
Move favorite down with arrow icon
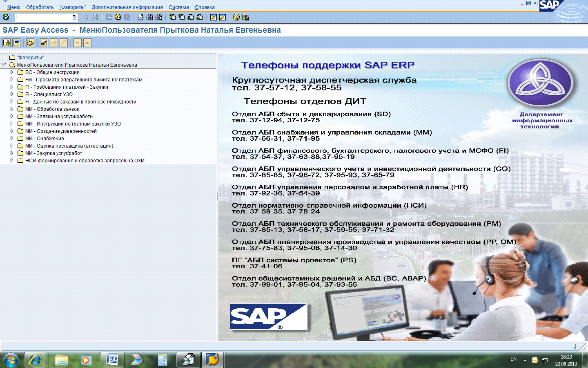78,43
